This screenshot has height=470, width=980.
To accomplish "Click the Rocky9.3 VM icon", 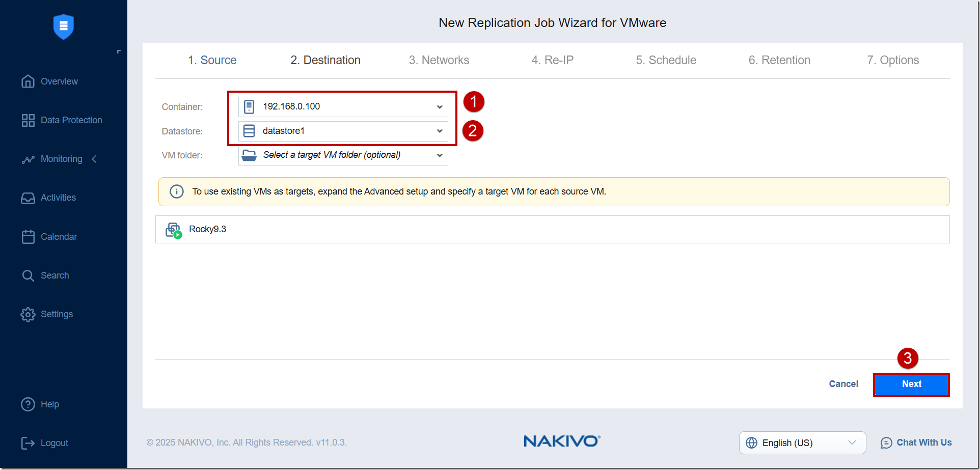I will click(174, 230).
